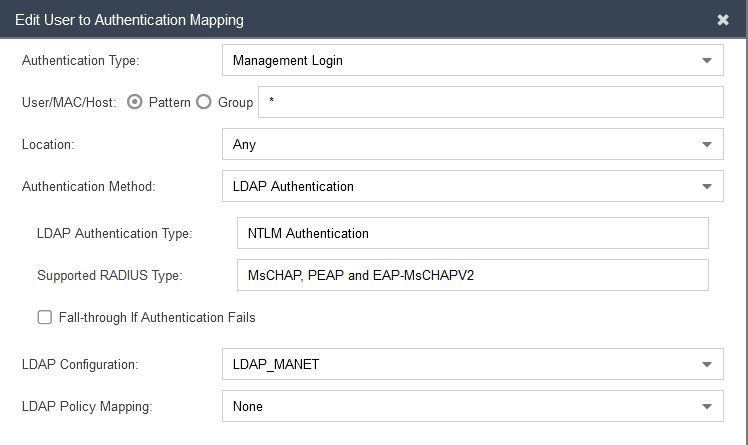Expand the LDAP_MANET configuration selector
This screenshot has width=748, height=445.
[x=460, y=364]
